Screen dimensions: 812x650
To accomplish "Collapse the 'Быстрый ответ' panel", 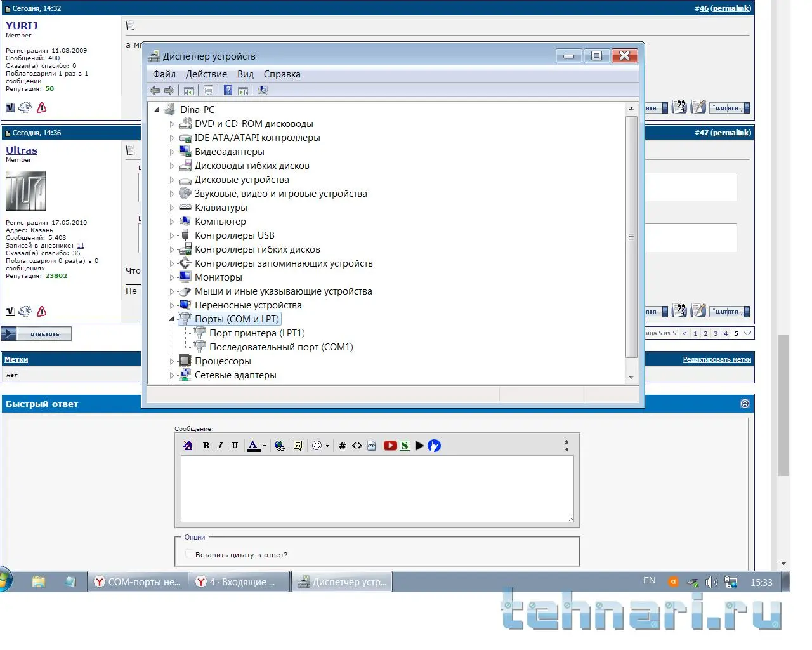I will coord(745,404).
